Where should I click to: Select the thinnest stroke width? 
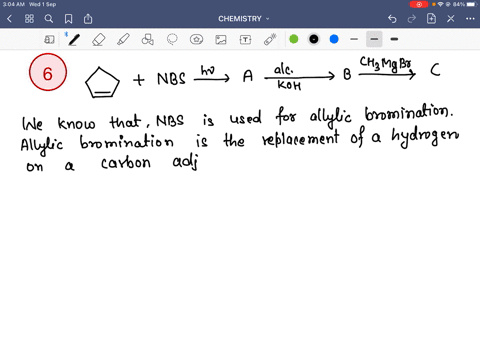[x=354, y=39]
